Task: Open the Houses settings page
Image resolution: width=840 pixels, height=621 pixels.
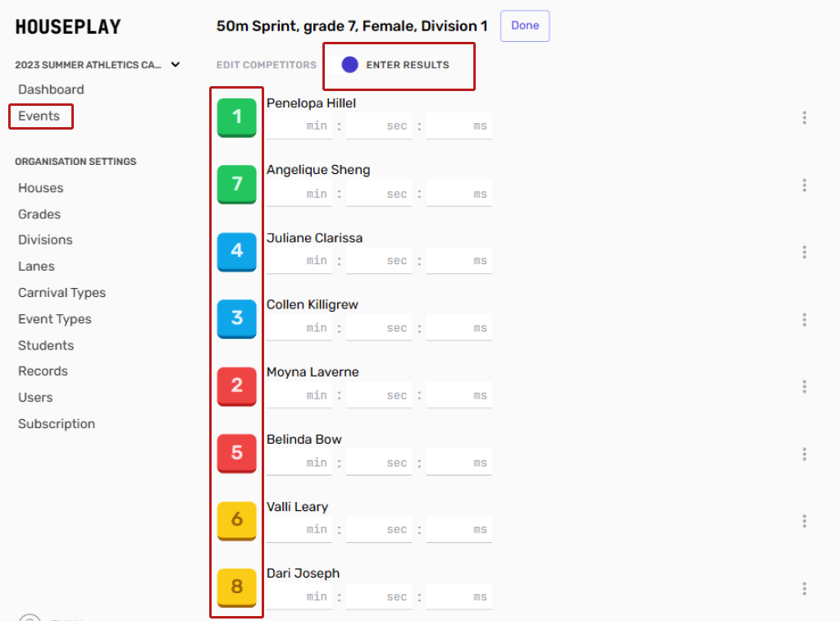Action: tap(41, 188)
